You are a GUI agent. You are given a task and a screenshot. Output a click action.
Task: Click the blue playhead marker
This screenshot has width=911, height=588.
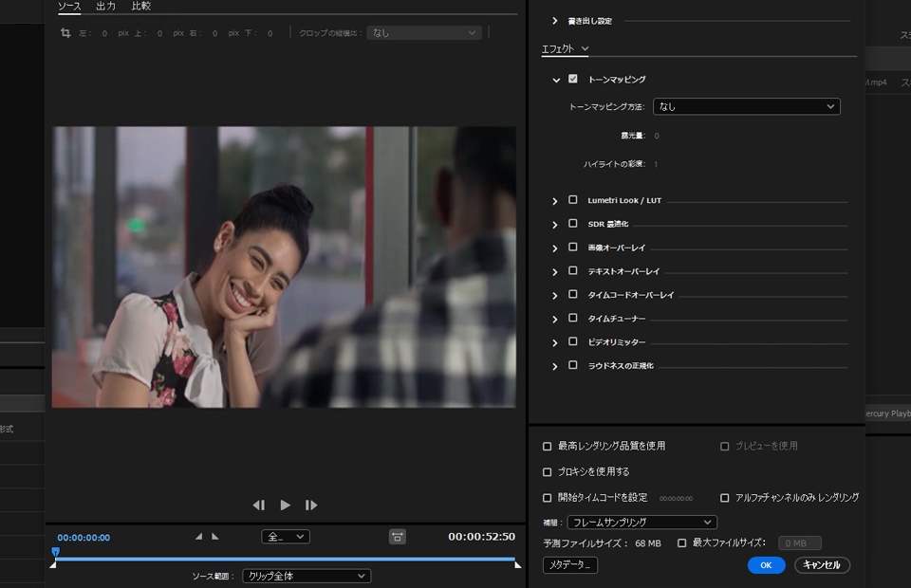coord(55,551)
